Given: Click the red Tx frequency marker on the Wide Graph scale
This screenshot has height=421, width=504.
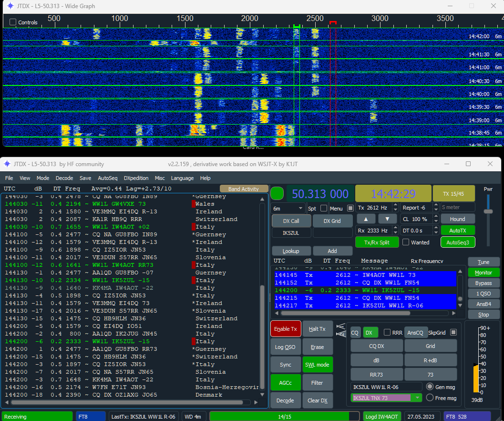Looking at the screenshot, I should (333, 23).
